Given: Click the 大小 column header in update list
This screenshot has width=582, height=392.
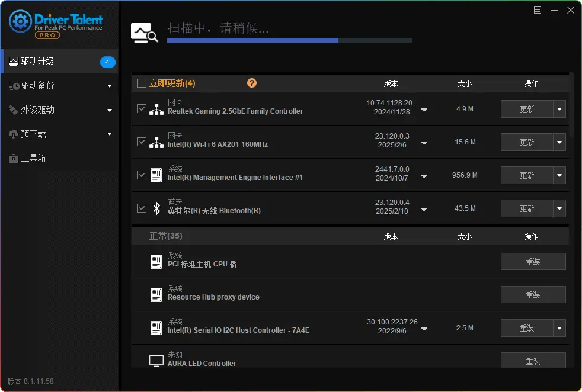Looking at the screenshot, I should pyautogui.click(x=465, y=83).
